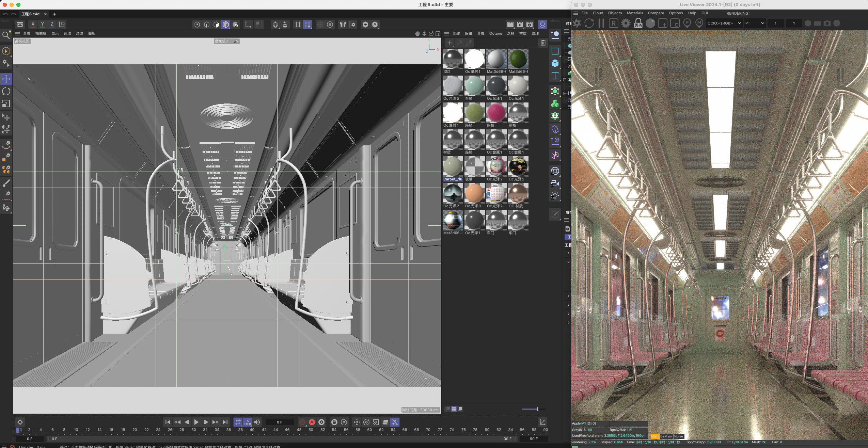Adjust the material thumbnail size slider

(534, 409)
